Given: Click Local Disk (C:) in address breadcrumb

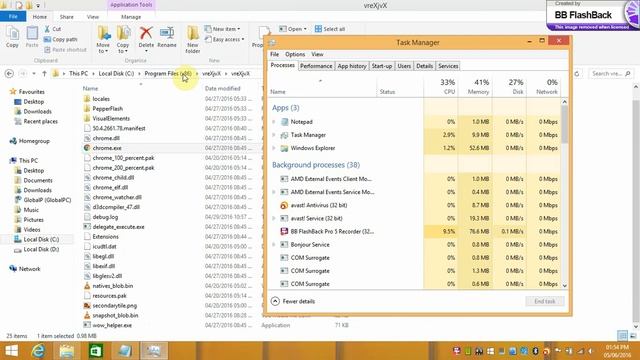Looking at the screenshot, I should tap(116, 73).
